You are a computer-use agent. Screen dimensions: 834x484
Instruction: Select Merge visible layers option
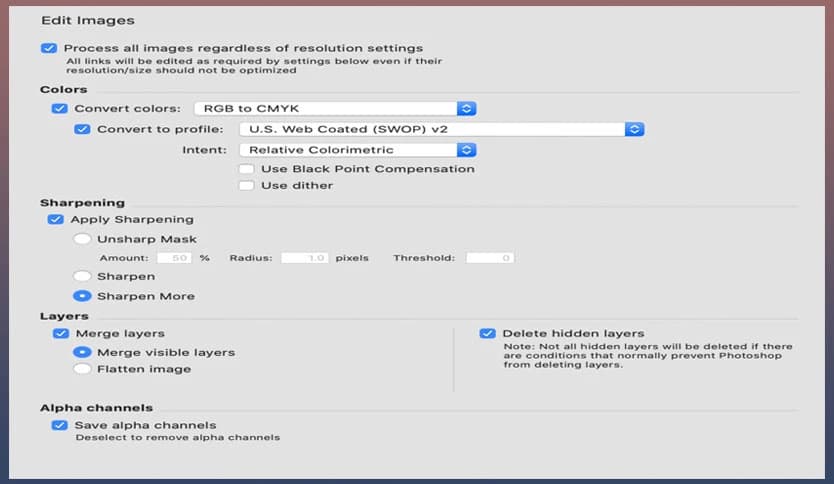(x=82, y=352)
